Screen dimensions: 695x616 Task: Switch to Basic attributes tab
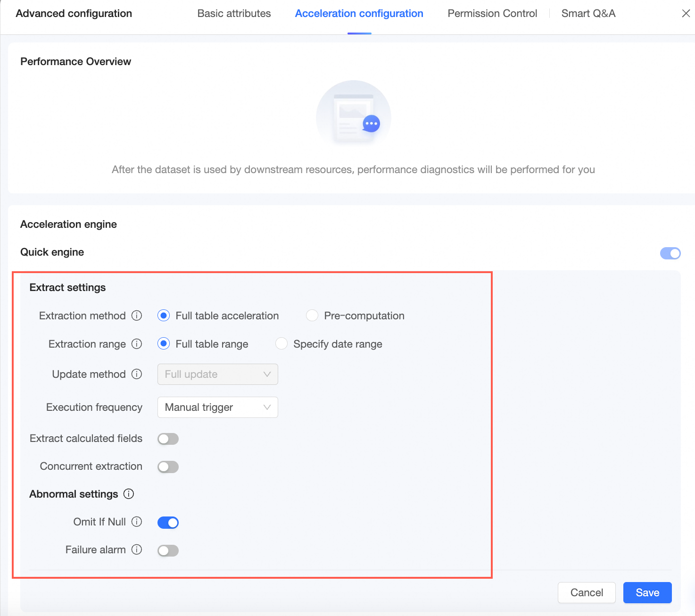click(234, 13)
